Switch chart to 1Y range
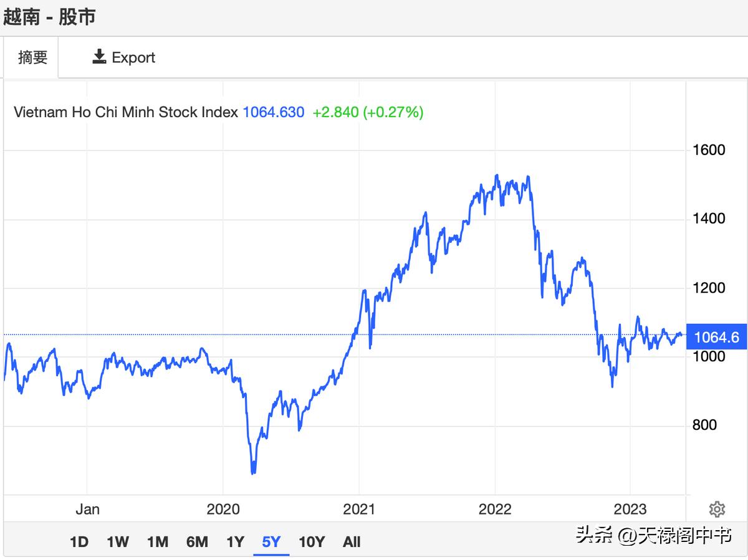 click(x=235, y=542)
